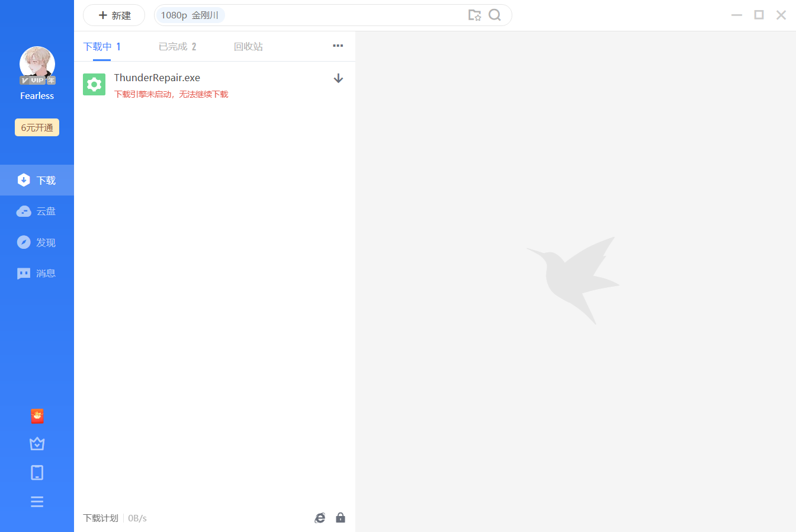Expand the three-dots more options menu
This screenshot has width=796, height=532.
point(338,46)
